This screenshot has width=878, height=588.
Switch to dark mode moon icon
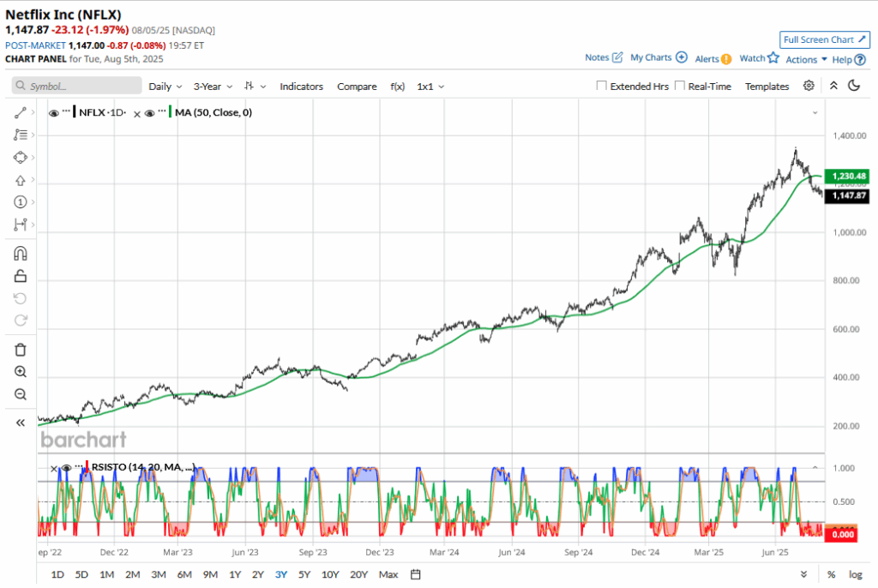pos(854,86)
